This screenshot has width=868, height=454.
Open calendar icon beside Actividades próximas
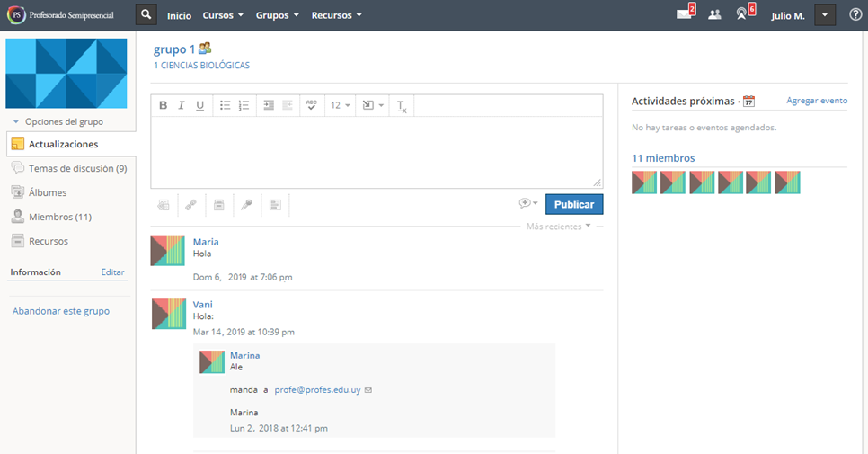click(x=748, y=102)
